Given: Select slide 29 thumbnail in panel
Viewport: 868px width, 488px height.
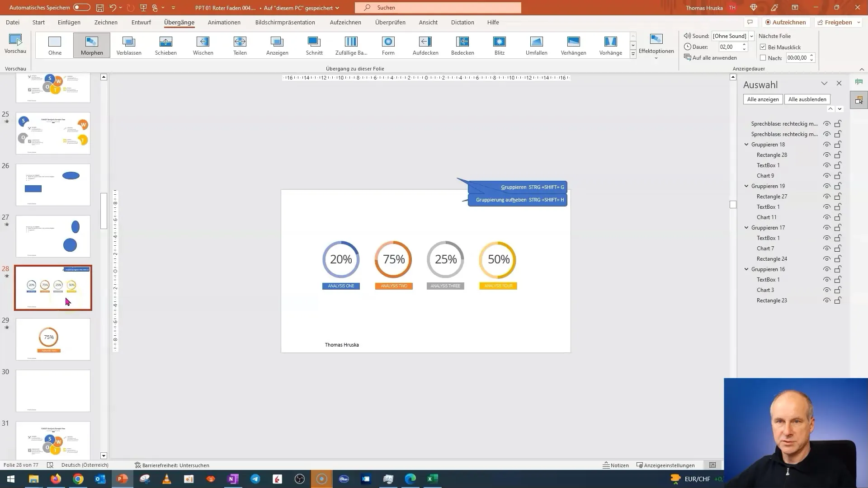Looking at the screenshot, I should point(53,339).
